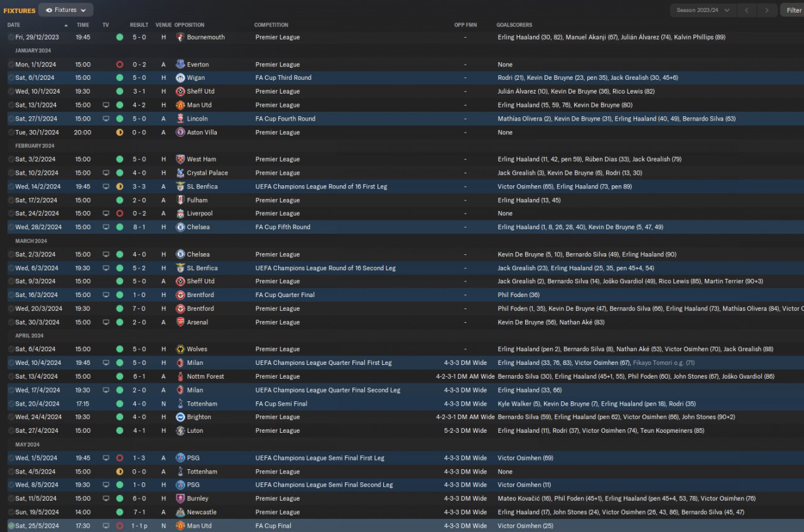Tick the selection circle for Sat, 6/4/2024
This screenshot has width=804, height=532.
(11, 349)
